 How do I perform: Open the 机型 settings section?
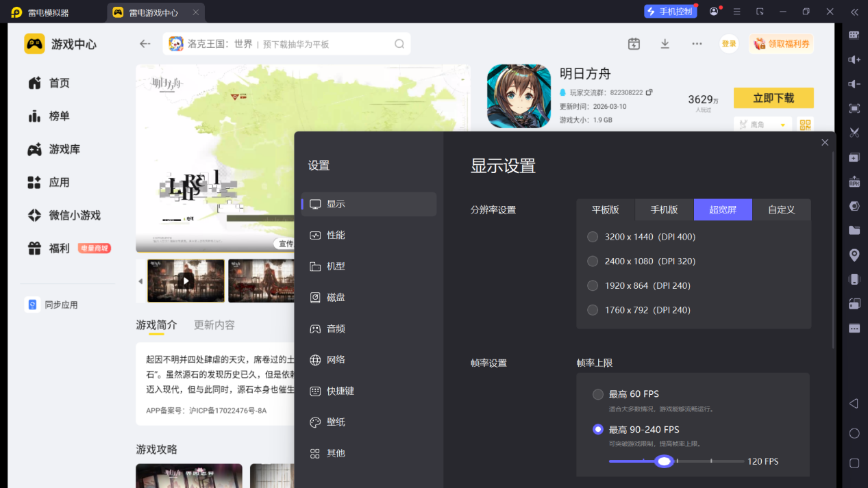369,266
